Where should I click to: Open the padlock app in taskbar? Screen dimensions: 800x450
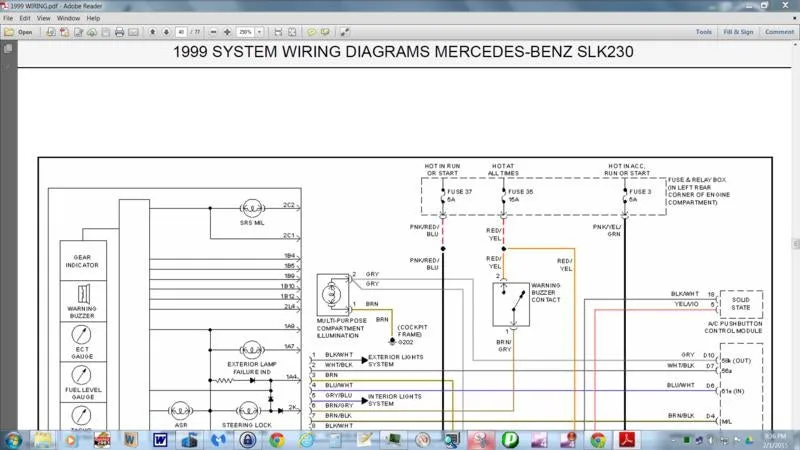pyautogui.click(x=248, y=440)
